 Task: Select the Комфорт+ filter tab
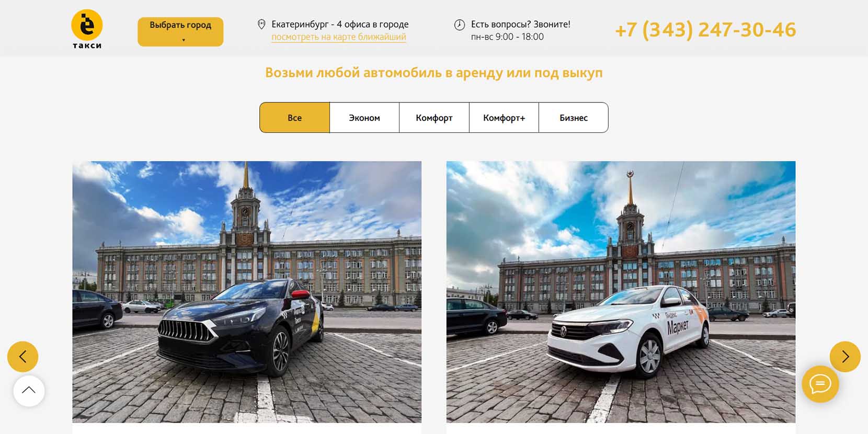coord(504,118)
